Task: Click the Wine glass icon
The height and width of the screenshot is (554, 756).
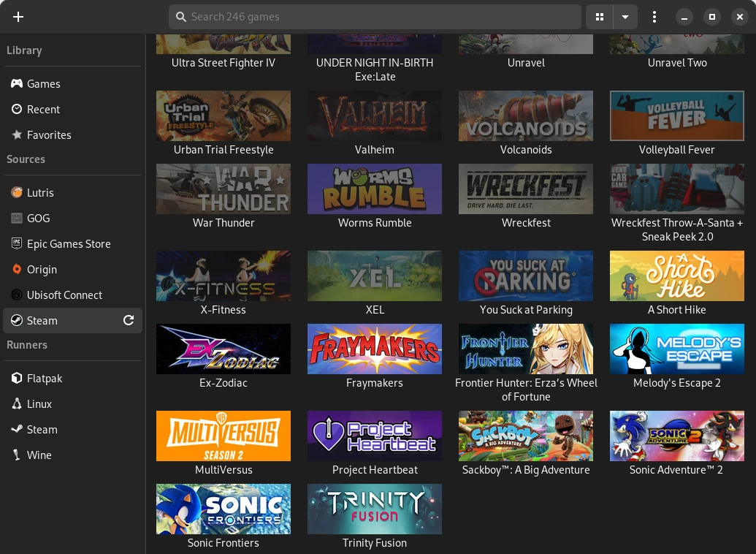Action: (x=17, y=455)
